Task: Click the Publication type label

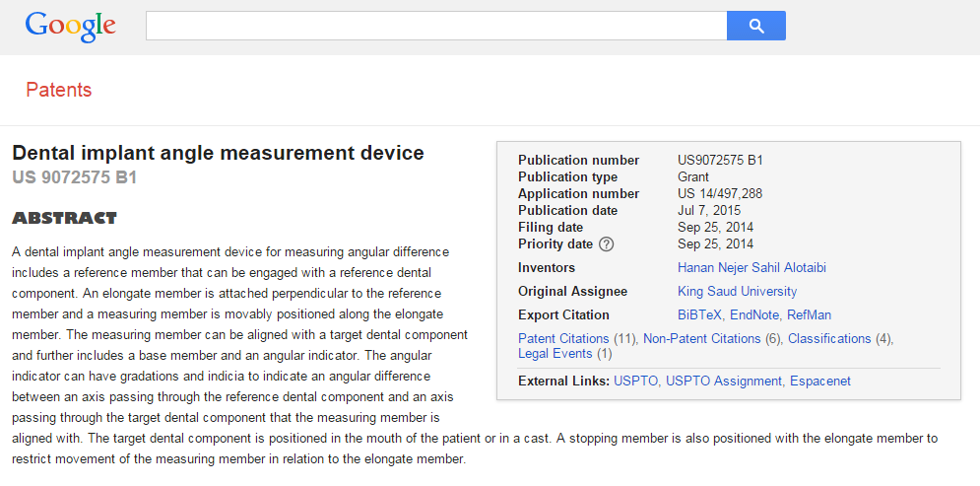Action: 567,177
